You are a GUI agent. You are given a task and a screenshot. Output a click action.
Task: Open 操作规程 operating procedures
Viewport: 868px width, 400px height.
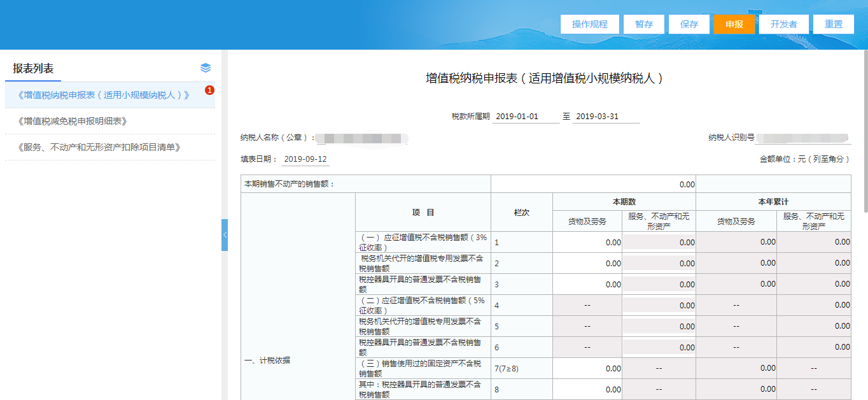(x=589, y=24)
